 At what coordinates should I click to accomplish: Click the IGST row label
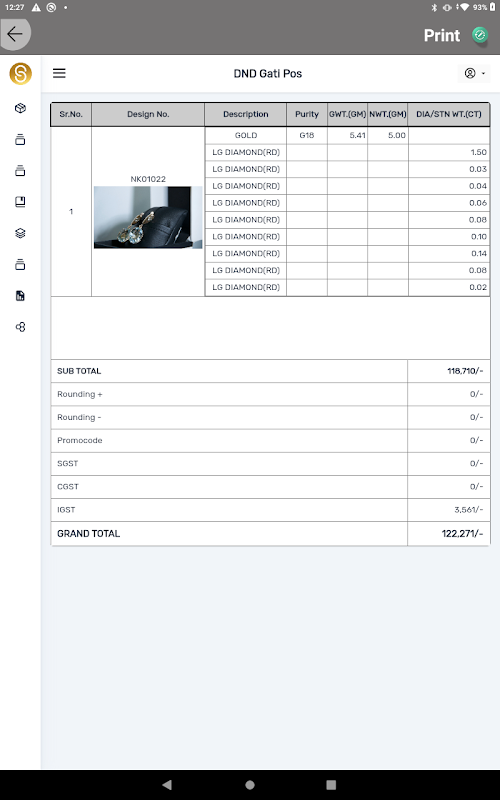click(66, 510)
